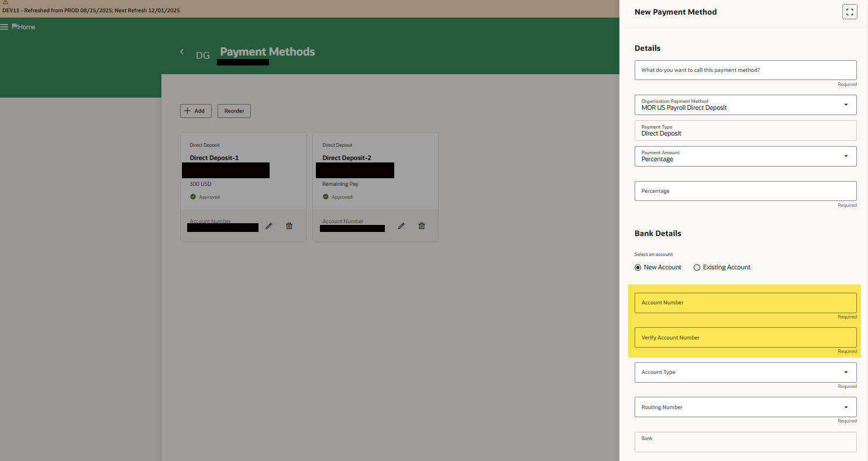Open the Direct Deposit-2 card title
The width and height of the screenshot is (868, 461).
tap(347, 158)
